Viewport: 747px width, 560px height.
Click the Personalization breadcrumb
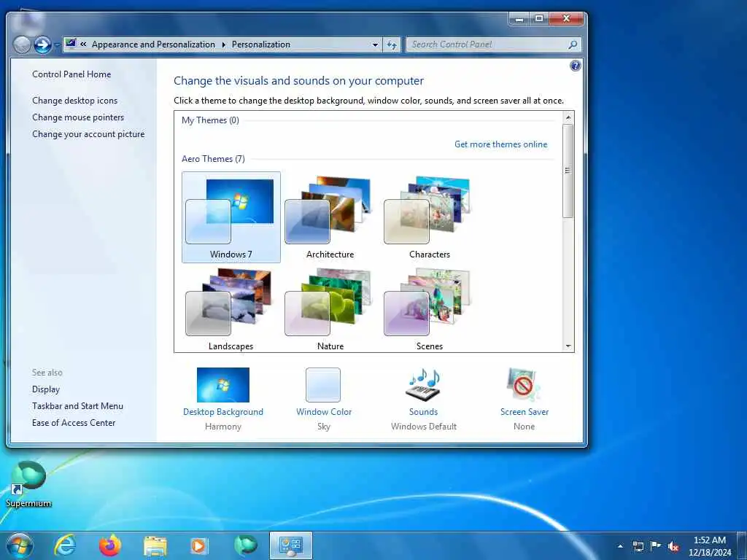[x=261, y=44]
